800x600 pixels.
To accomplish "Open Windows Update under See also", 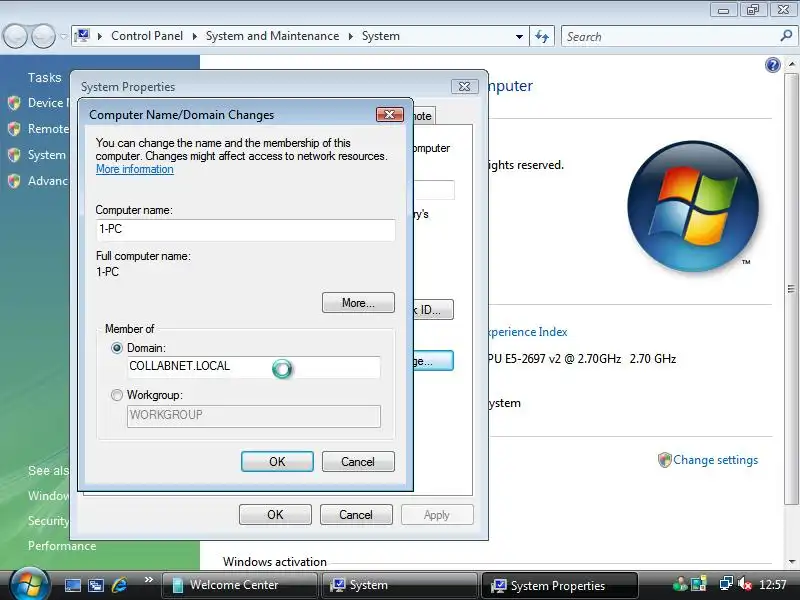I will [48, 495].
